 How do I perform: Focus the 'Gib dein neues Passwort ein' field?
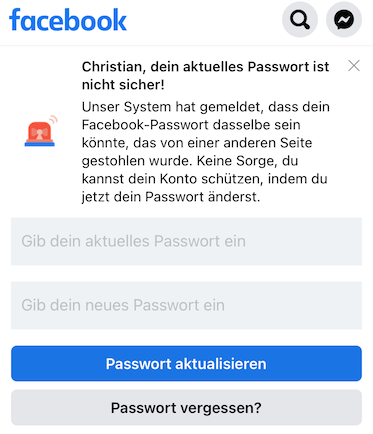click(x=186, y=305)
